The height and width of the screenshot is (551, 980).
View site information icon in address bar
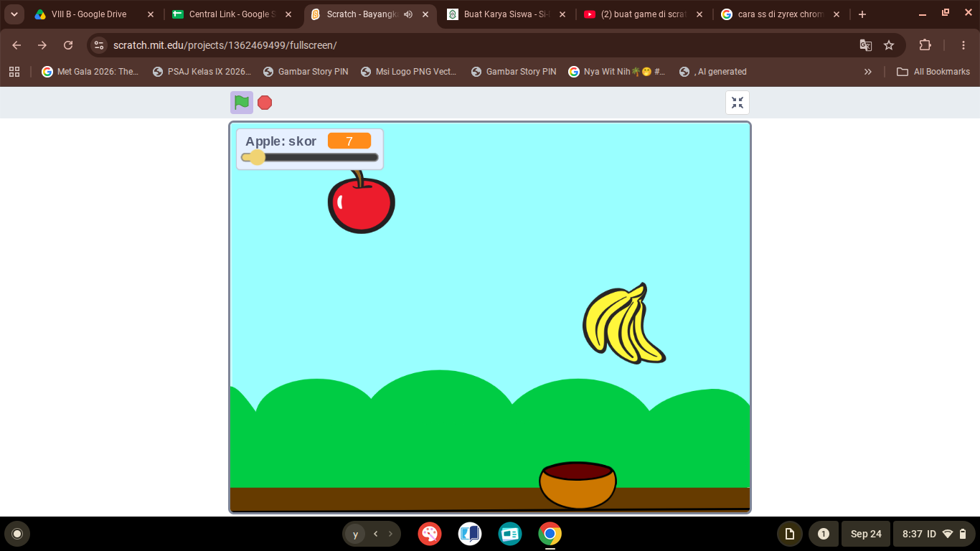99,45
